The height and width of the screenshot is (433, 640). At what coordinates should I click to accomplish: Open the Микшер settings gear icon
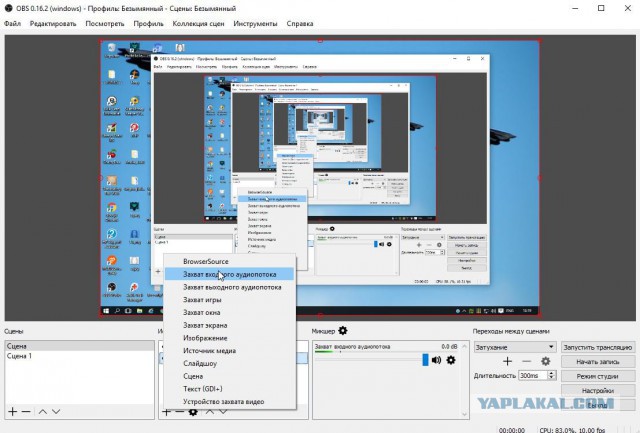343,331
